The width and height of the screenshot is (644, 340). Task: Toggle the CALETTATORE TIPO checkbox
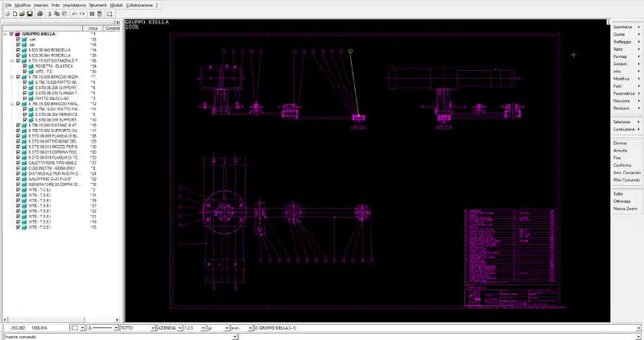19,162
